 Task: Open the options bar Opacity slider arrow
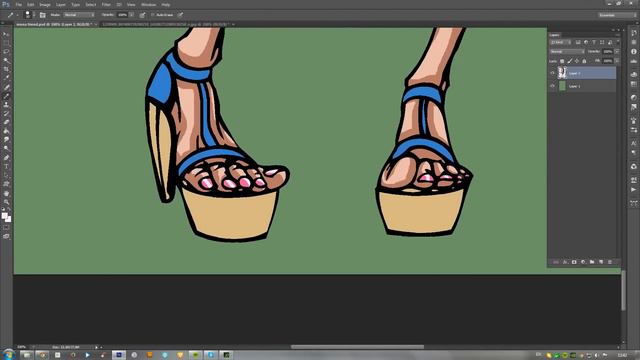[131, 15]
